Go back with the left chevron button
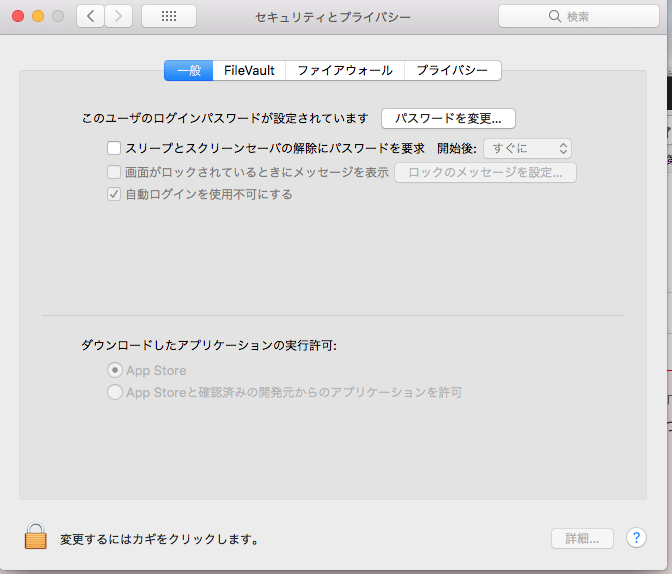 [90, 16]
